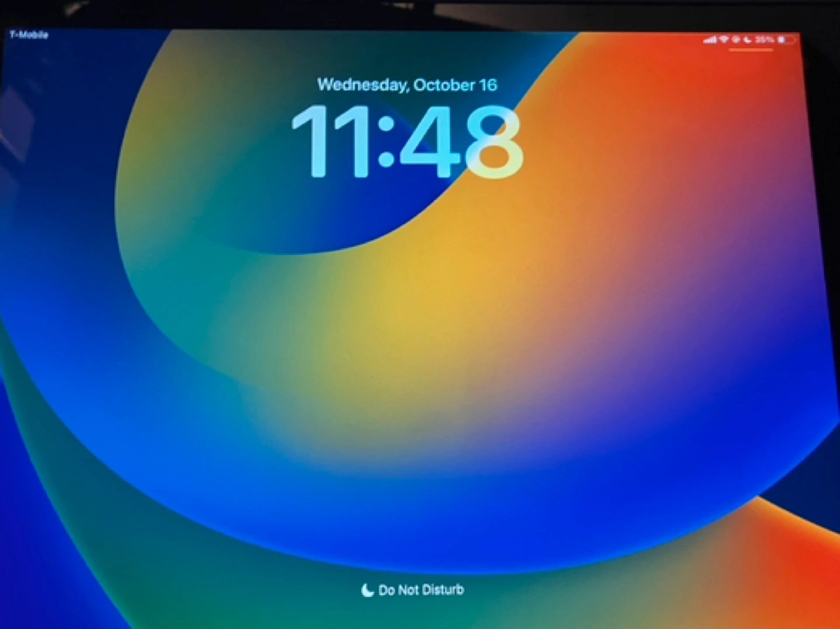Tap the T-Mobile carrier label
The width and height of the screenshot is (840, 629).
pos(29,35)
